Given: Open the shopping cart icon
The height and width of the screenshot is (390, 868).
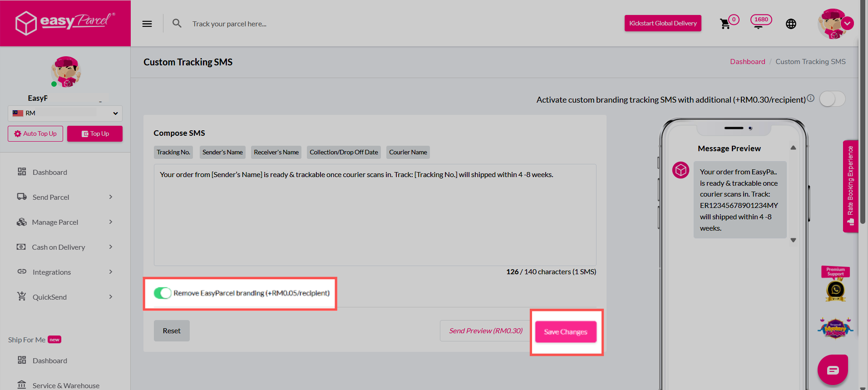Looking at the screenshot, I should [x=725, y=24].
